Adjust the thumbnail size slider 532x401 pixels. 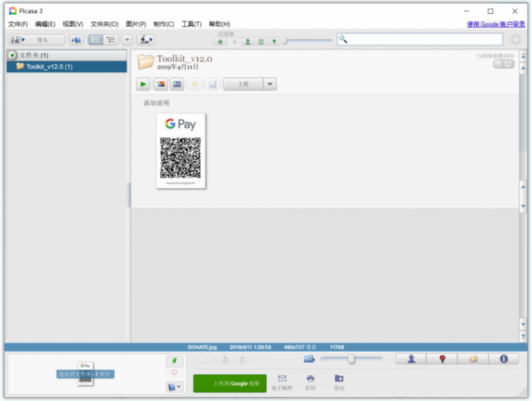[352, 359]
